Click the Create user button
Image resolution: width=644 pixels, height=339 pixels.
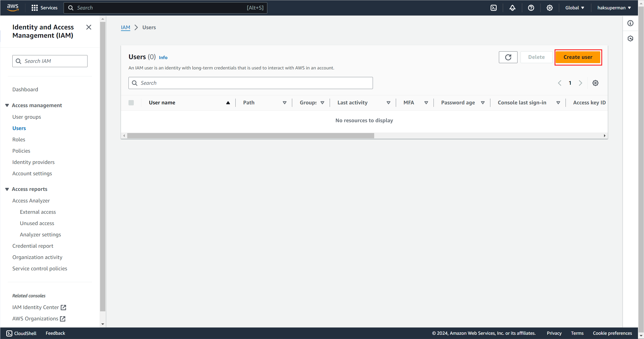[578, 57]
